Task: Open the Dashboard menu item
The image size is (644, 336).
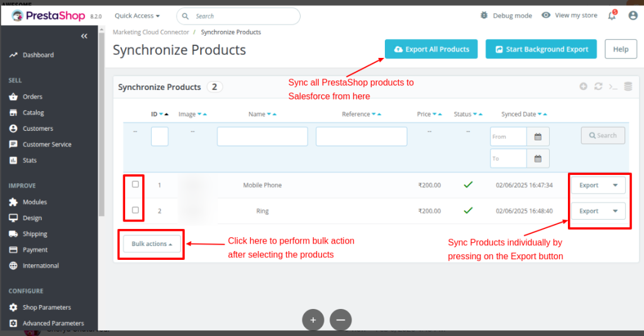Action: click(x=38, y=55)
